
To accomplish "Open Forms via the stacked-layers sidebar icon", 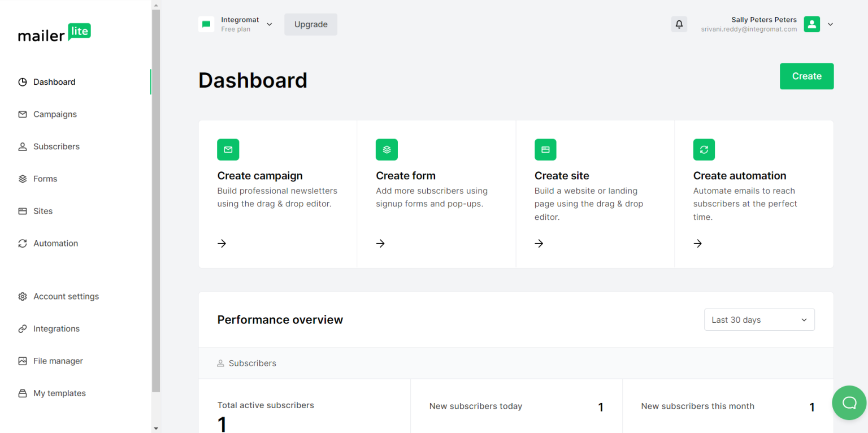I will (22, 179).
